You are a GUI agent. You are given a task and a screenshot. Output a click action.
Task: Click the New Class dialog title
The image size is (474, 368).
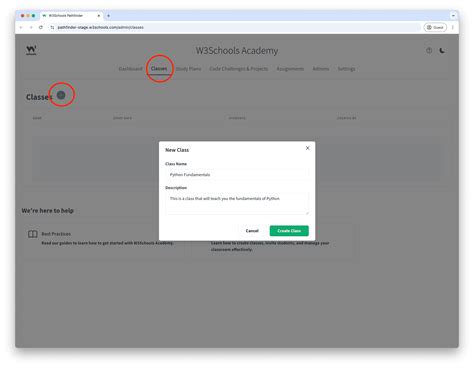[177, 150]
